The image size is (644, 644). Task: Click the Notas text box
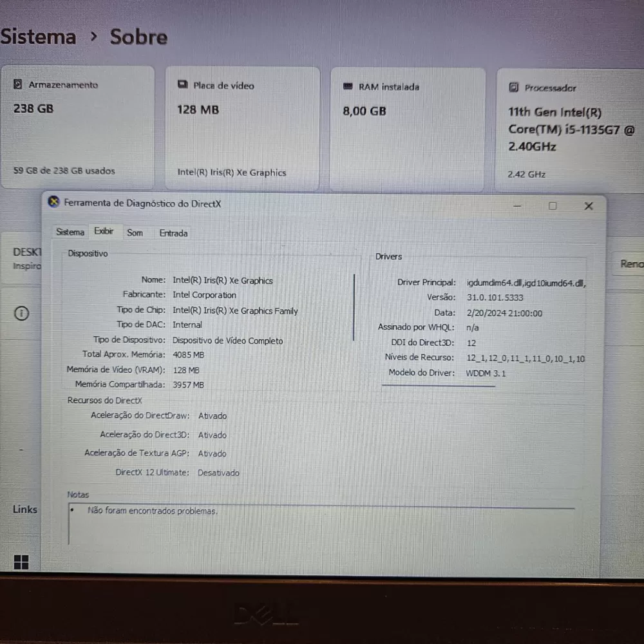point(321,524)
